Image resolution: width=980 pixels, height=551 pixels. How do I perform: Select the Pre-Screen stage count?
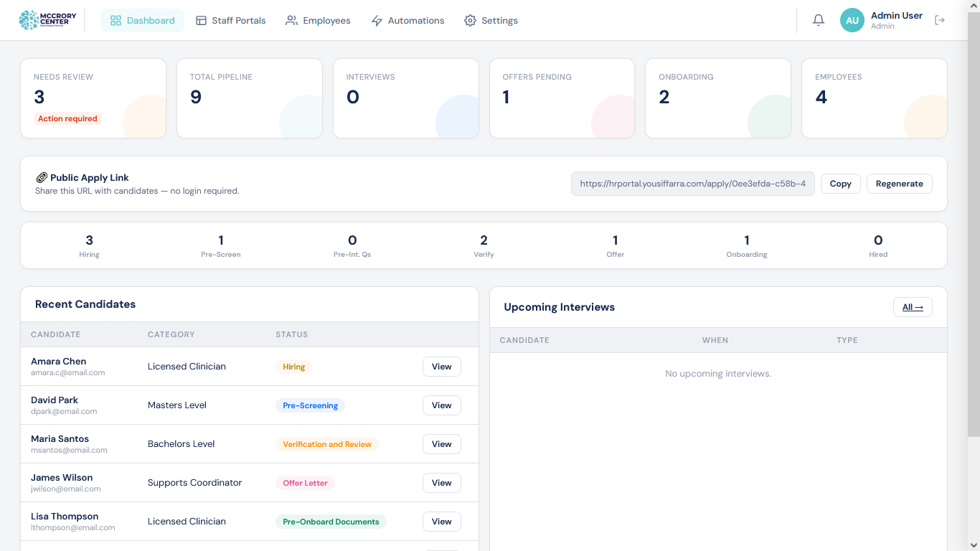pos(221,245)
